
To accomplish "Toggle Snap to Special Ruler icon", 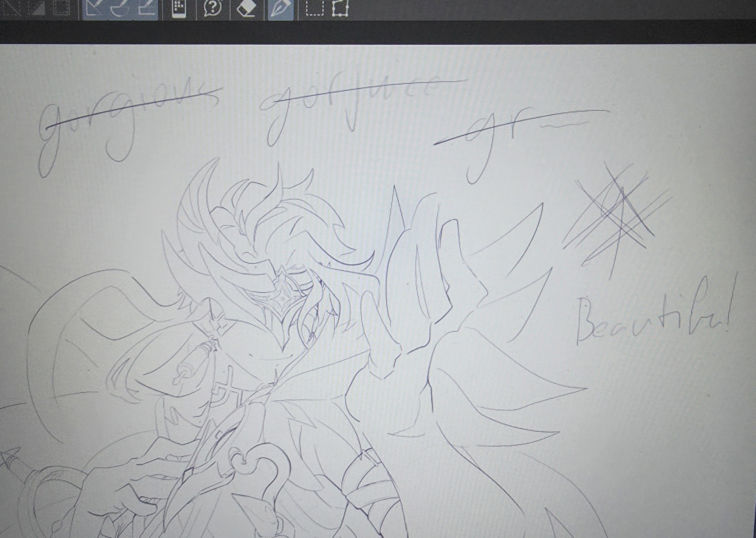I will click(x=119, y=8).
